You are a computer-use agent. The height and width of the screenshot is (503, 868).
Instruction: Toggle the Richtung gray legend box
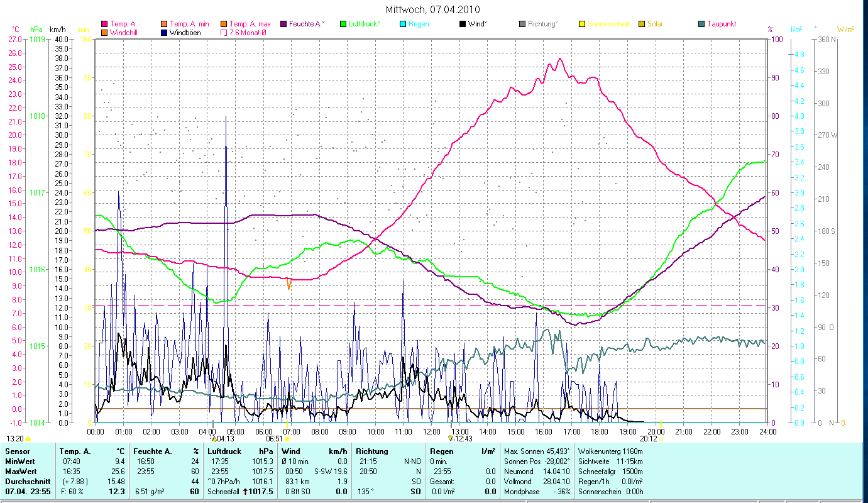pyautogui.click(x=522, y=24)
